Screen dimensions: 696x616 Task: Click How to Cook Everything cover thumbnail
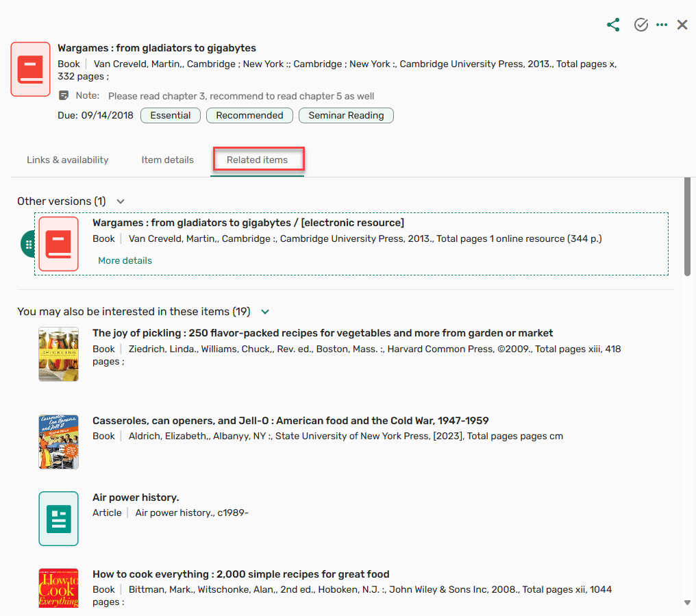coord(59,588)
